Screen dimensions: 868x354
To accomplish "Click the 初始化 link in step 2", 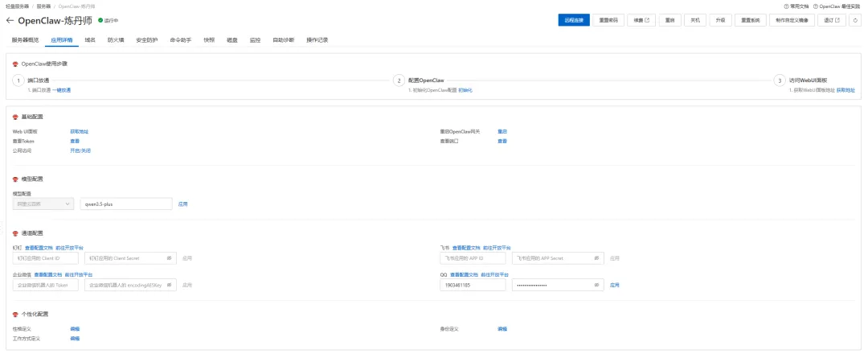I will 465,90.
